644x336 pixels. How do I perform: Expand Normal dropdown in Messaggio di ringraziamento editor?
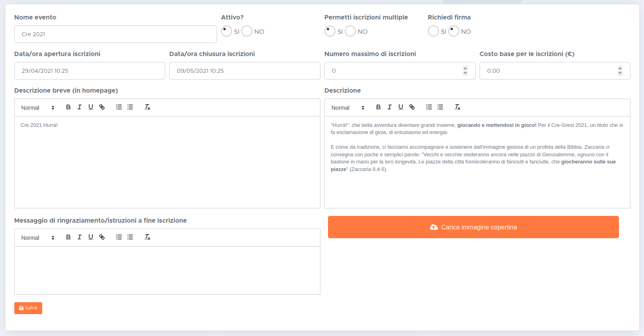pyautogui.click(x=38, y=238)
